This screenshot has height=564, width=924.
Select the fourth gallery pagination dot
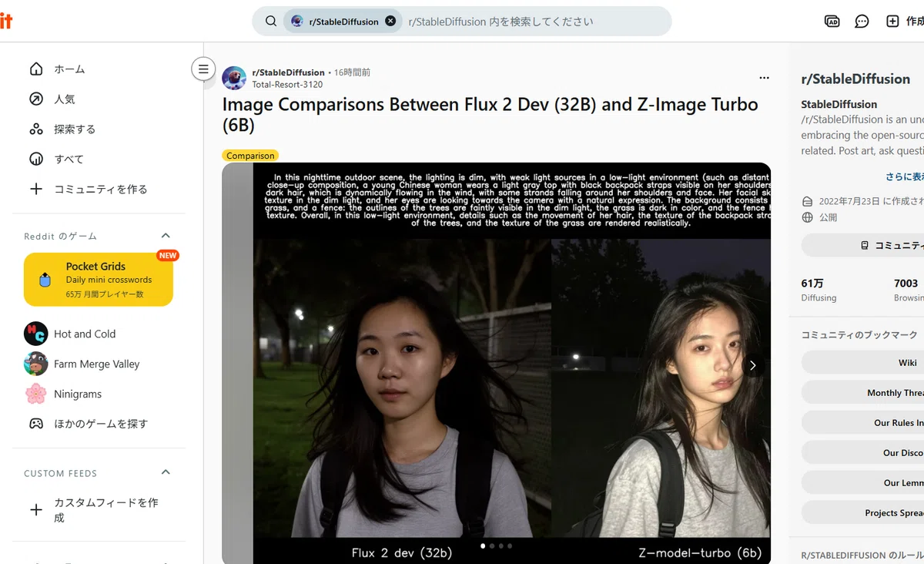(509, 546)
